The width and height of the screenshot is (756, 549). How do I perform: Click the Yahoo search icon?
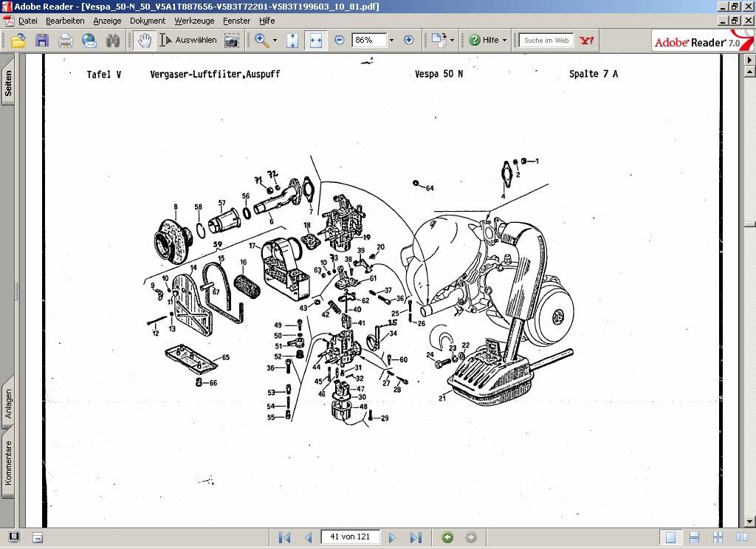pyautogui.click(x=587, y=41)
